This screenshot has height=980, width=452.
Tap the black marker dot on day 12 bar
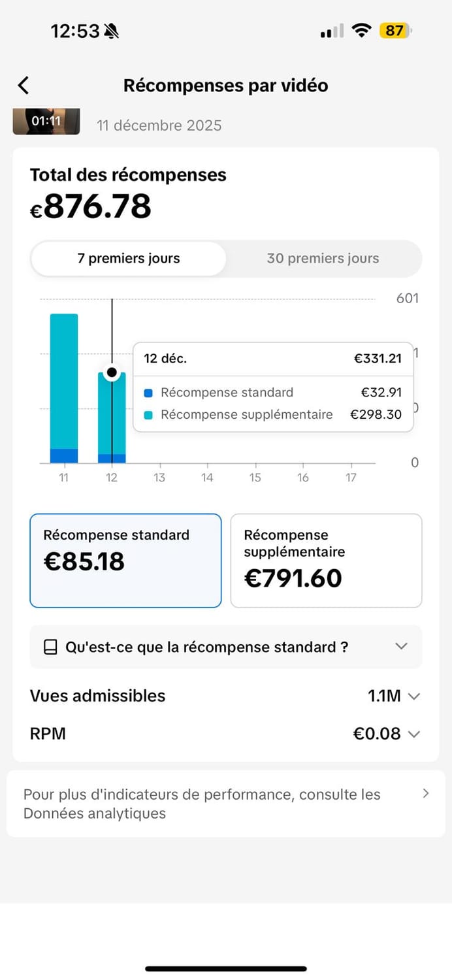tap(112, 372)
